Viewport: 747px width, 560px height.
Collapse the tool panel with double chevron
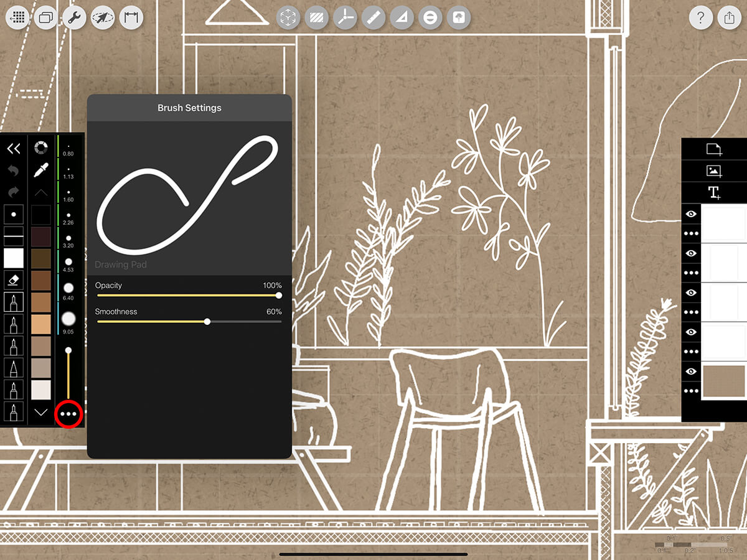point(14,148)
